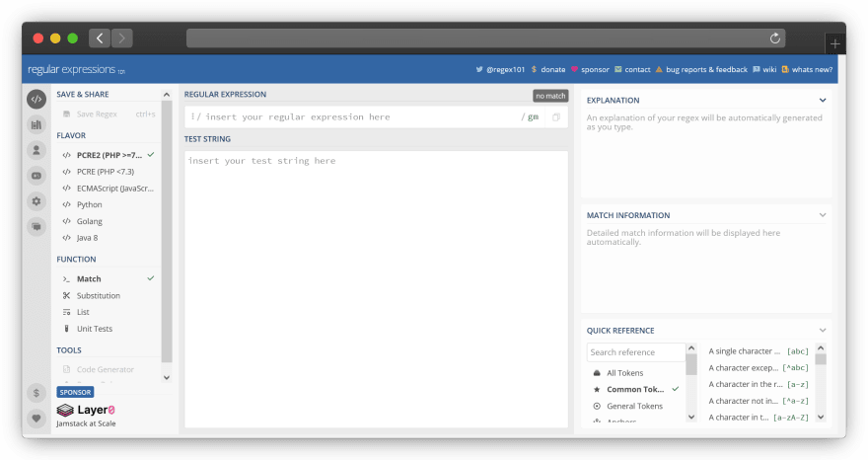
Task: Click 'A character excep... [^abc]' reference
Action: [x=758, y=367]
